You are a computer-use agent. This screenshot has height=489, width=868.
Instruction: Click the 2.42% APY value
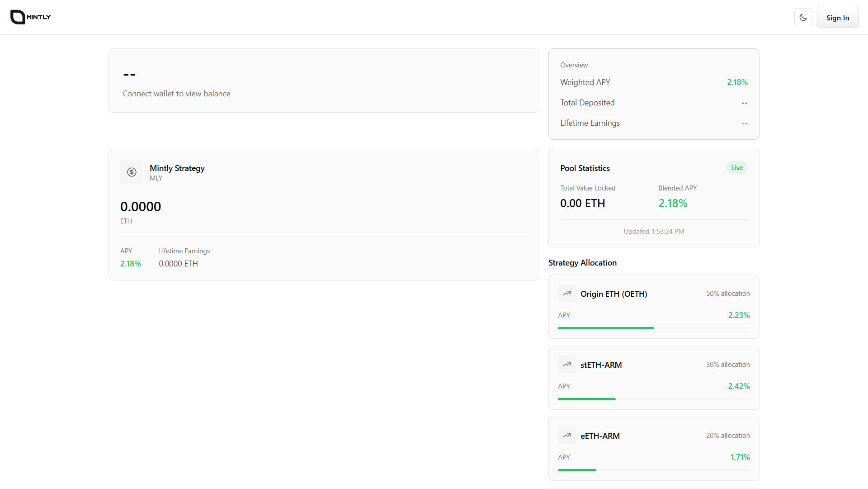[x=739, y=386]
